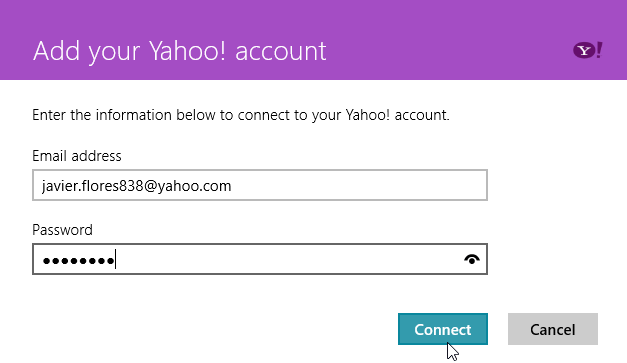Screen dimensions: 627x363
Task: Click the Yahoo! logo in the header
Action: click(588, 50)
